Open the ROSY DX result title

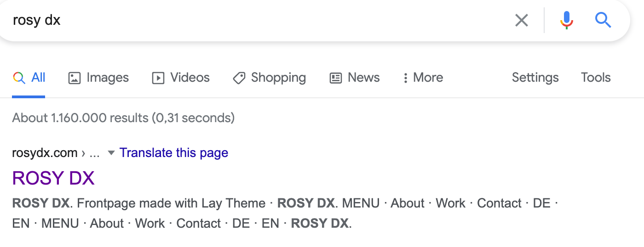[53, 178]
